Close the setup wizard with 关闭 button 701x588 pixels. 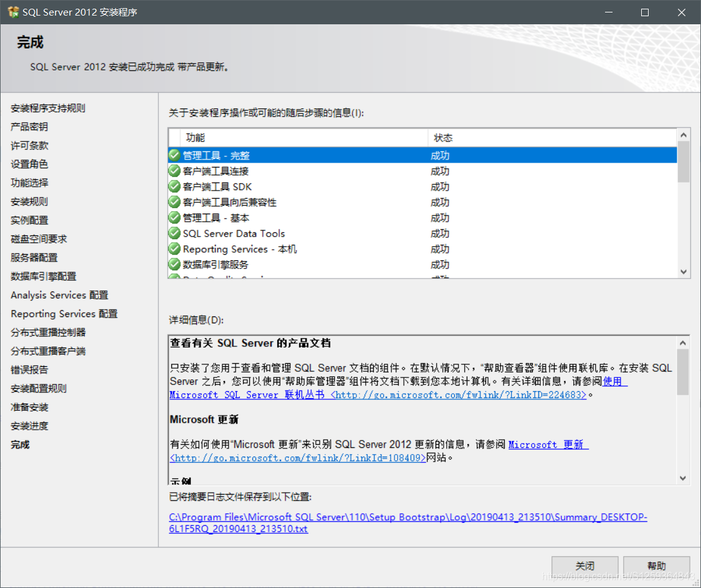click(584, 566)
